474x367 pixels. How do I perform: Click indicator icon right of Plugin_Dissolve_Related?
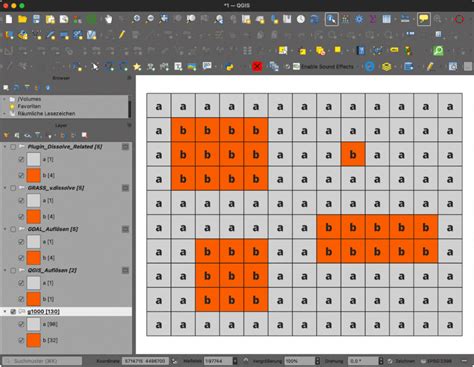(125, 147)
